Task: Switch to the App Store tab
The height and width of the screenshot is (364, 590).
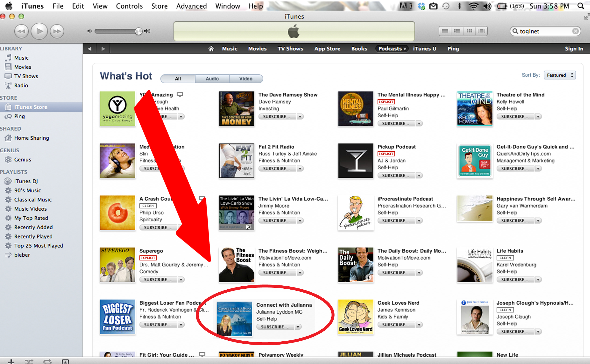Action: pos(327,49)
